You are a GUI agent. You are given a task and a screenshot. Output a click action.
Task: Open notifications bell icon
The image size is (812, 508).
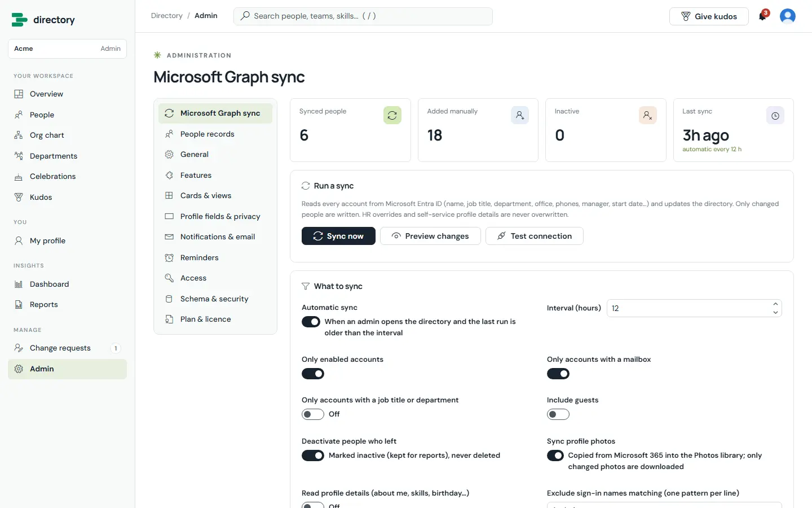(x=762, y=16)
